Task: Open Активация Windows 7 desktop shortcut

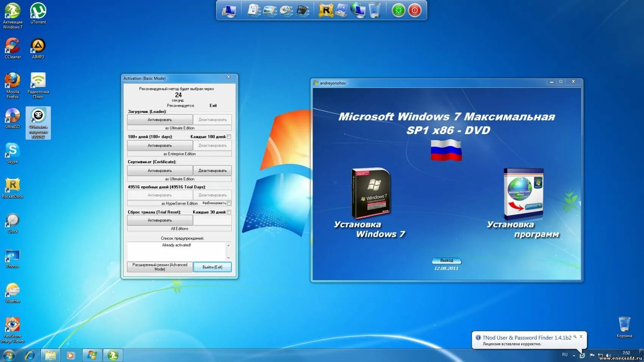Action: [13, 16]
